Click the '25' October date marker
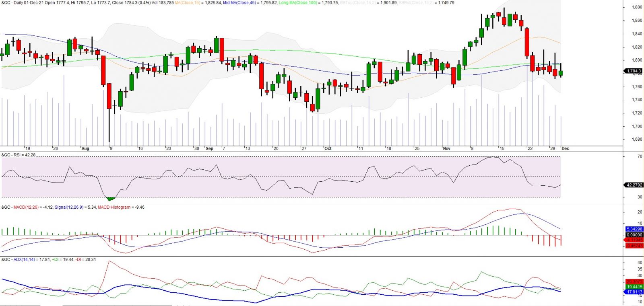 tap(417, 148)
